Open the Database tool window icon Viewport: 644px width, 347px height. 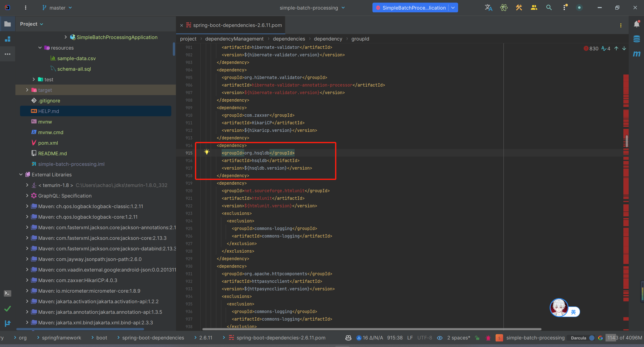(x=637, y=39)
